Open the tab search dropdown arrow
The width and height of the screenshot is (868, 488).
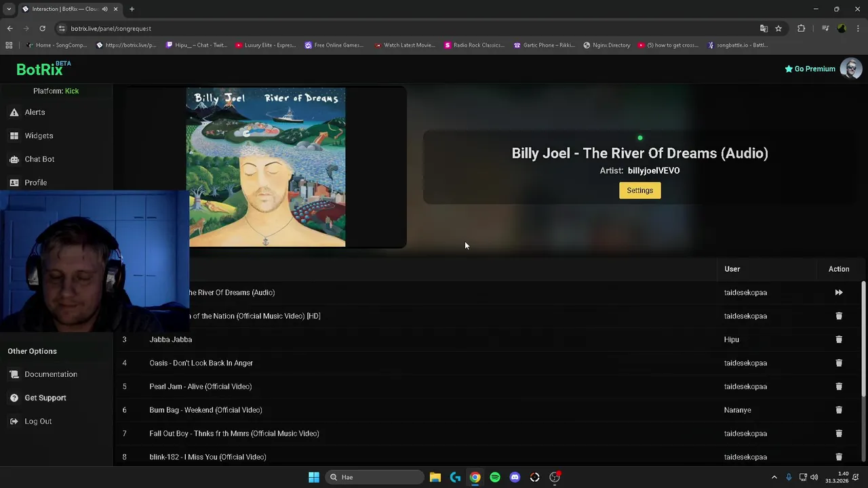[x=9, y=9]
